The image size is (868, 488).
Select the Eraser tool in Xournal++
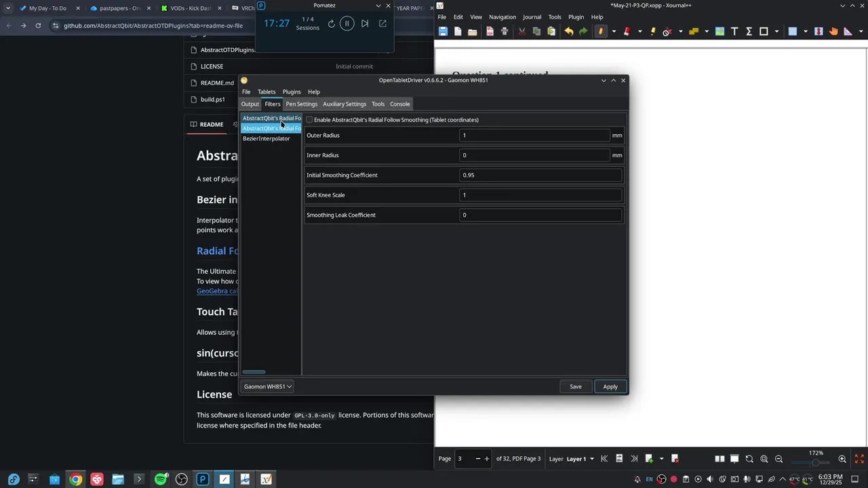[627, 31]
